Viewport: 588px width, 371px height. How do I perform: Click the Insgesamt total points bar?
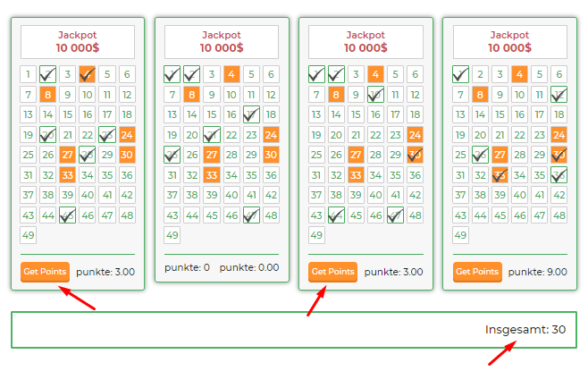tap(294, 330)
